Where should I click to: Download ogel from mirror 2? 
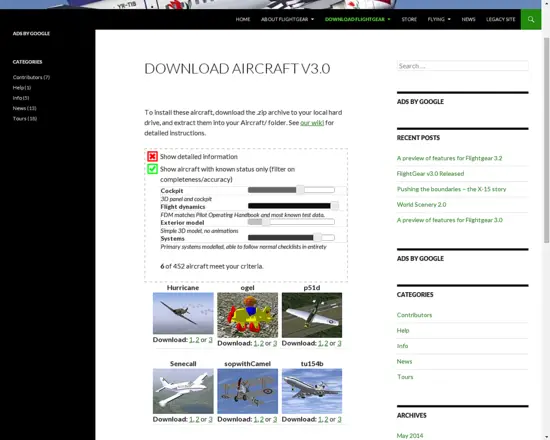point(261,343)
